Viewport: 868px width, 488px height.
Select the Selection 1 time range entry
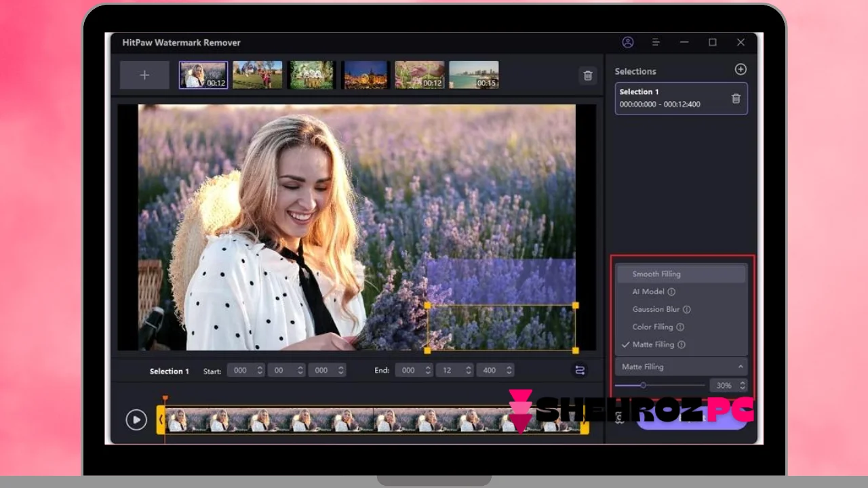(x=681, y=98)
